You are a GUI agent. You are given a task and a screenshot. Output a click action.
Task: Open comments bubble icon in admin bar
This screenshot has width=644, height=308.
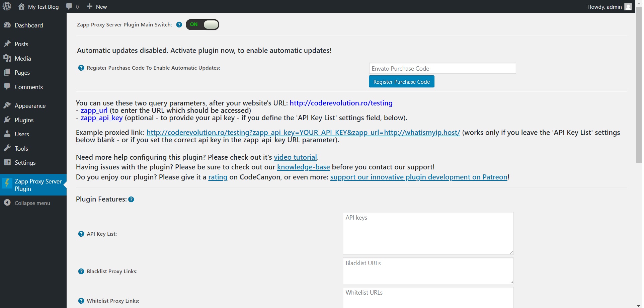click(69, 6)
